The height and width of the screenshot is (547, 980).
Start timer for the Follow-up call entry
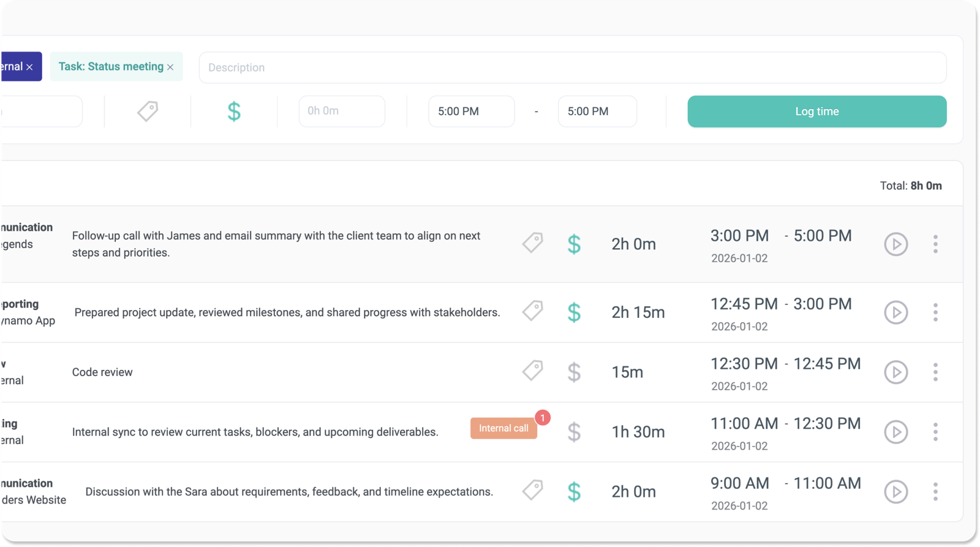pyautogui.click(x=895, y=244)
